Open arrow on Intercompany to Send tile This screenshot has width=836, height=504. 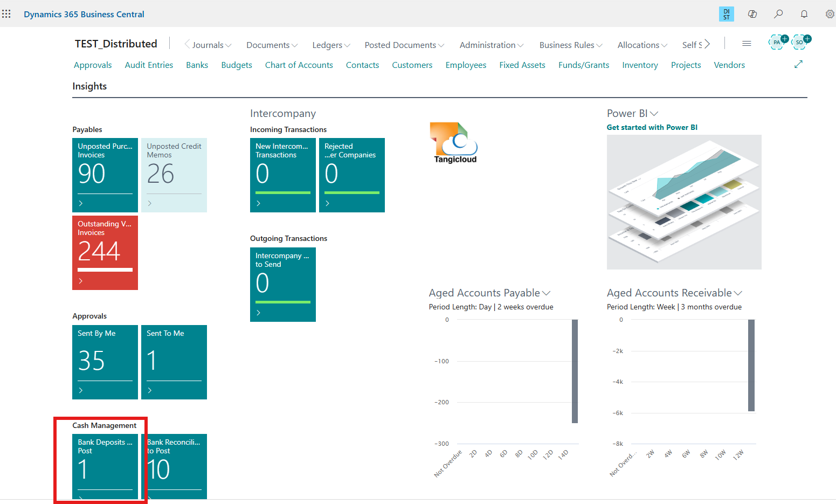tap(259, 313)
